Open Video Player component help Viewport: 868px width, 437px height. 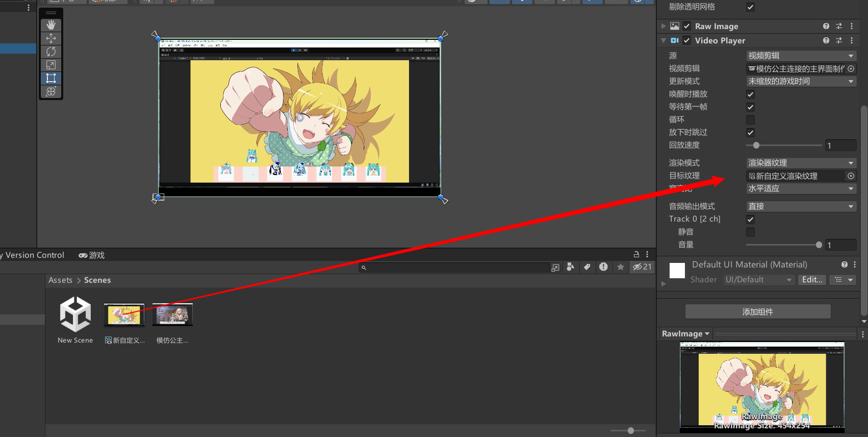point(826,40)
